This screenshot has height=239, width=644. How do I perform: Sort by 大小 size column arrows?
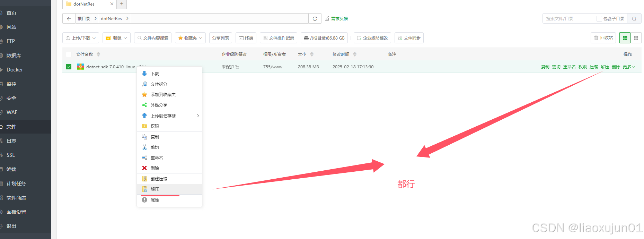312,54
